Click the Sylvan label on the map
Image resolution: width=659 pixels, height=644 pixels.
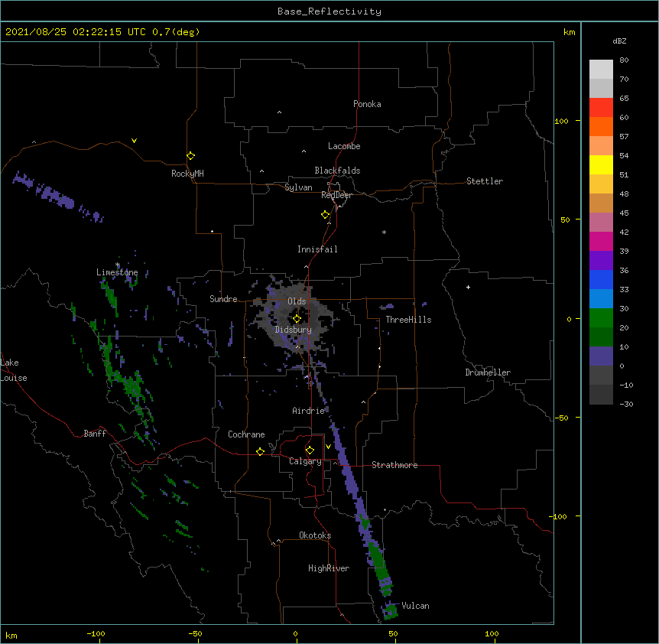point(298,187)
